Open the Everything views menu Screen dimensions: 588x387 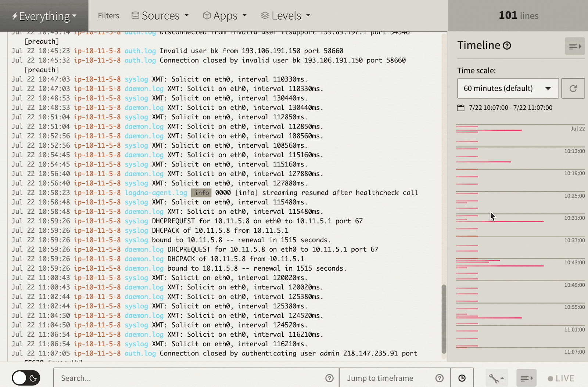click(44, 16)
